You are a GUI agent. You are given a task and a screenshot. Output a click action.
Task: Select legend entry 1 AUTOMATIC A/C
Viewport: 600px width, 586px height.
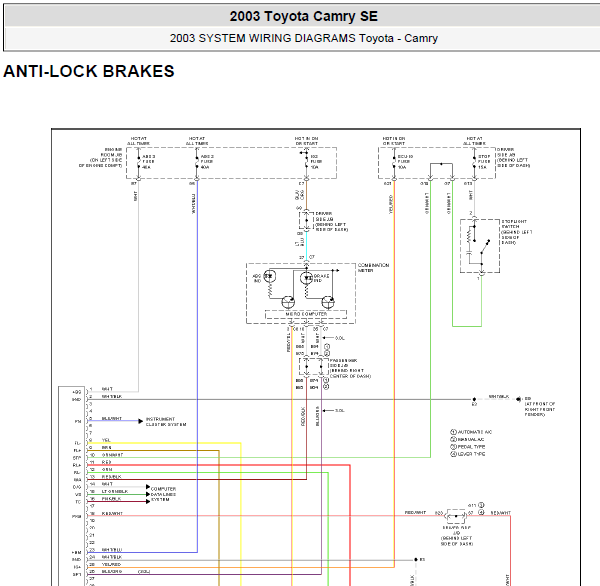[x=471, y=432]
